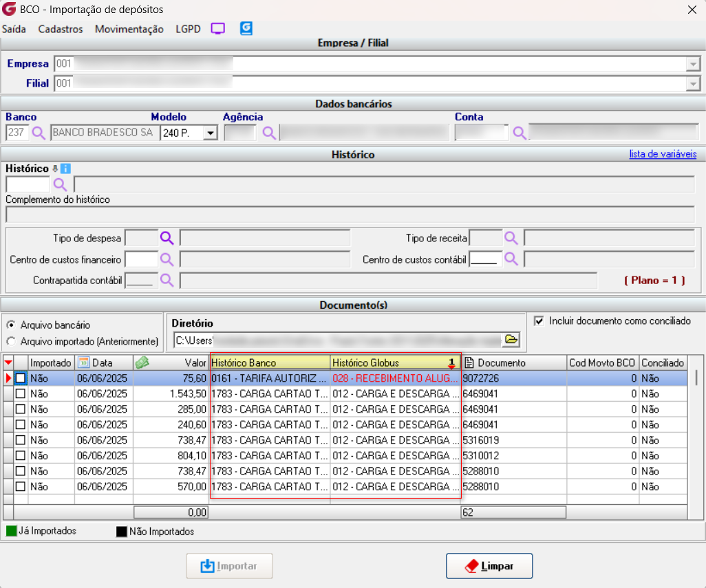Screen dimensions: 706x588
Task: Click the Diretório path field
Action: tap(338, 340)
